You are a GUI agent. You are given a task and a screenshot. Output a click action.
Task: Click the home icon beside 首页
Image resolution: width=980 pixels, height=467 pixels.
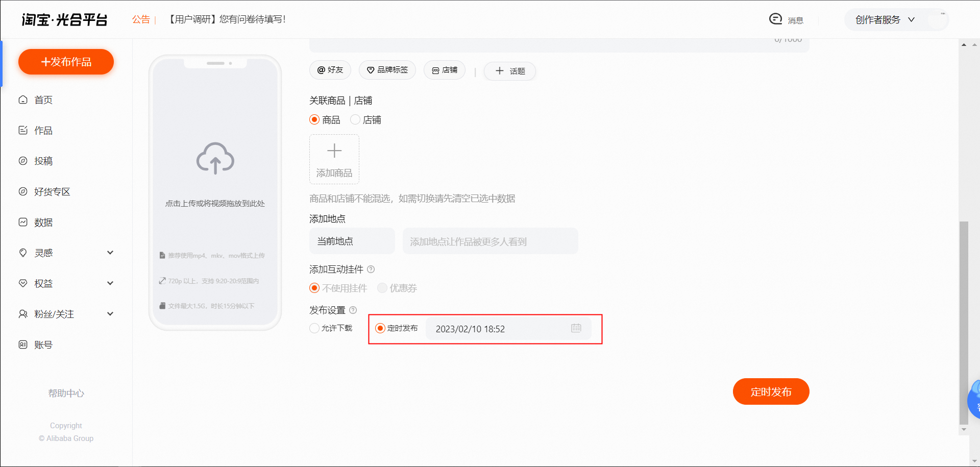23,100
